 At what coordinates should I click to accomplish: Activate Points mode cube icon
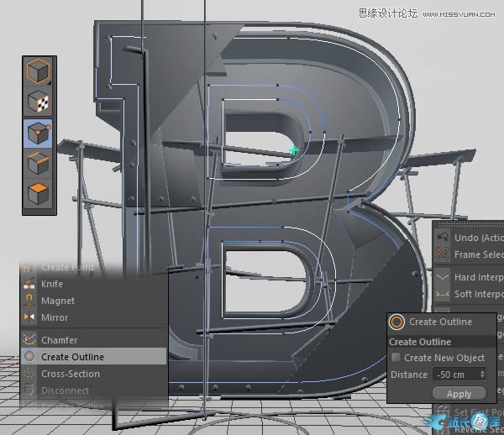(36, 133)
